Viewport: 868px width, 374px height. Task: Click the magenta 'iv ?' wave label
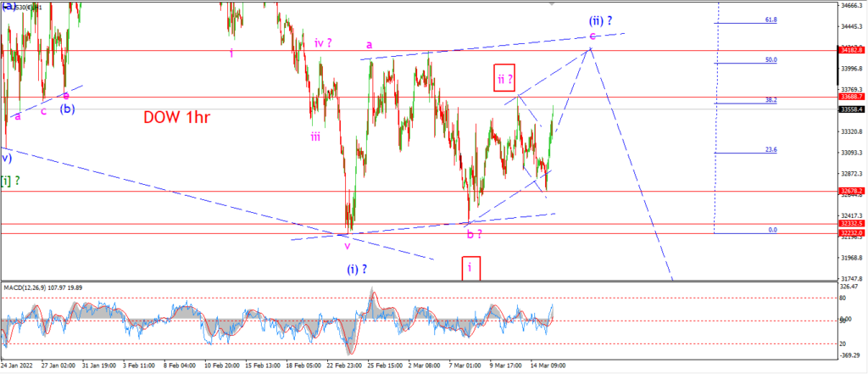pyautogui.click(x=323, y=42)
